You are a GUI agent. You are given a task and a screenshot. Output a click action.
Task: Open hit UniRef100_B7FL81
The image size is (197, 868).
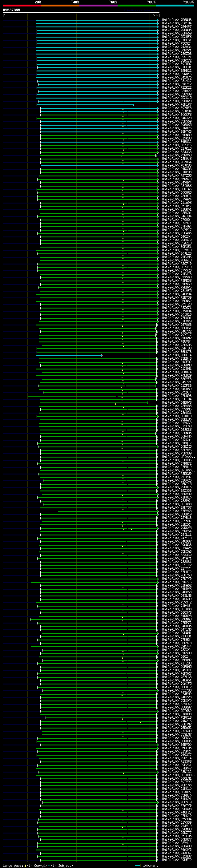177,67
